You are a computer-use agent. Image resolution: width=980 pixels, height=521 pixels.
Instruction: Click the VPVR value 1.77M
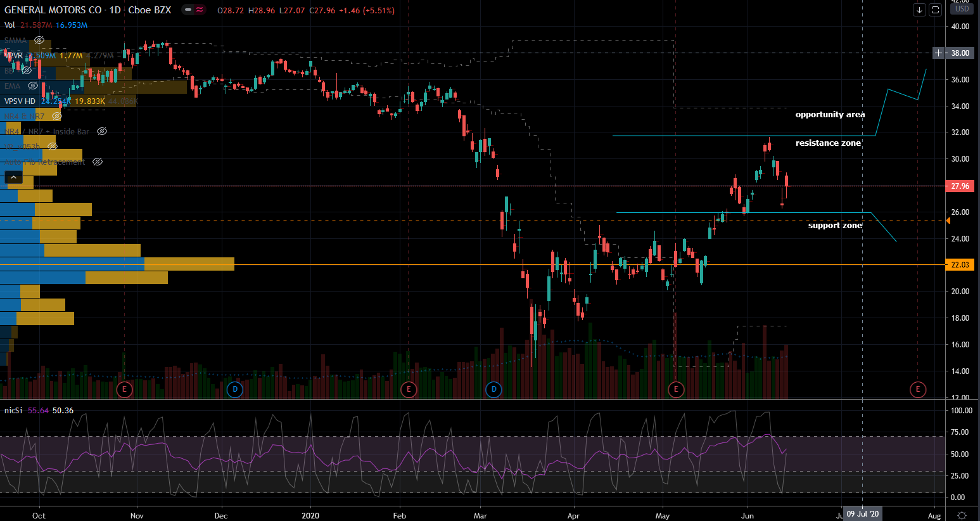[72, 56]
